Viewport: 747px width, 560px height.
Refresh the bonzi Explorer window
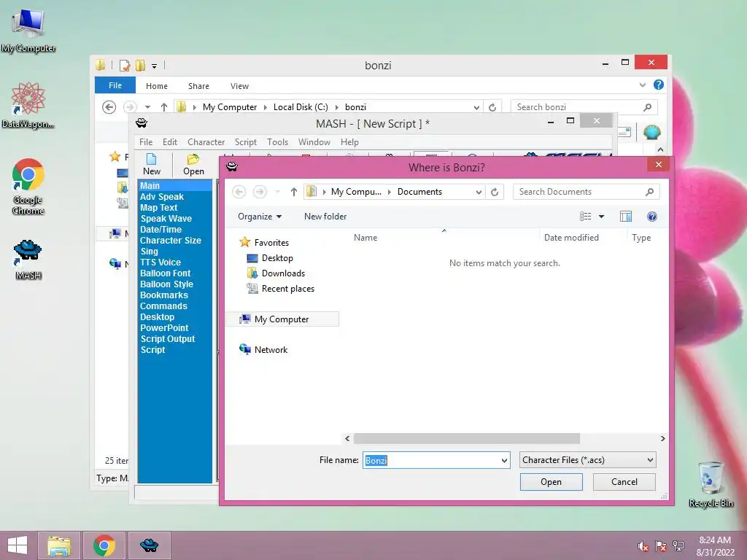tap(492, 107)
